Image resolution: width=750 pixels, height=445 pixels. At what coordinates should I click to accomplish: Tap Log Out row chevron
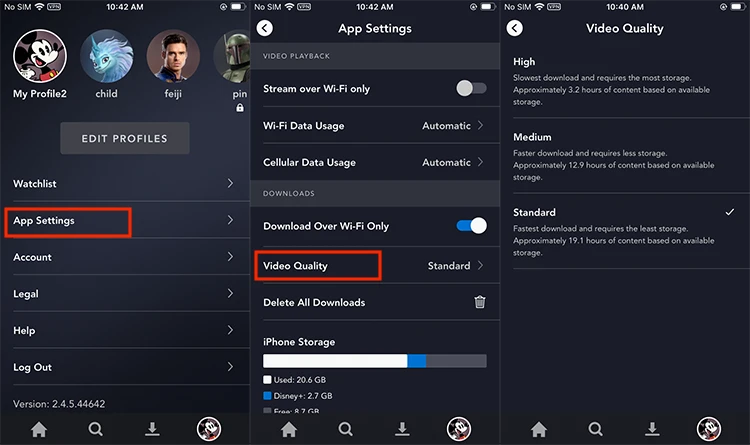pos(230,367)
